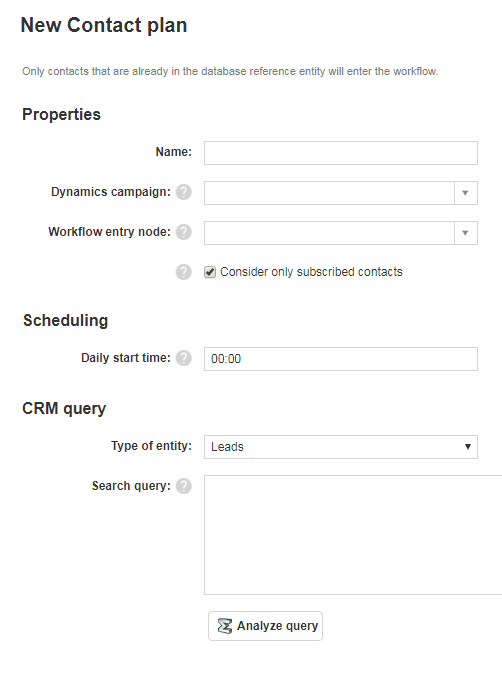Viewport: 502px width, 676px height.
Task: Click the sigma icon on Analyze query
Action: (x=225, y=626)
